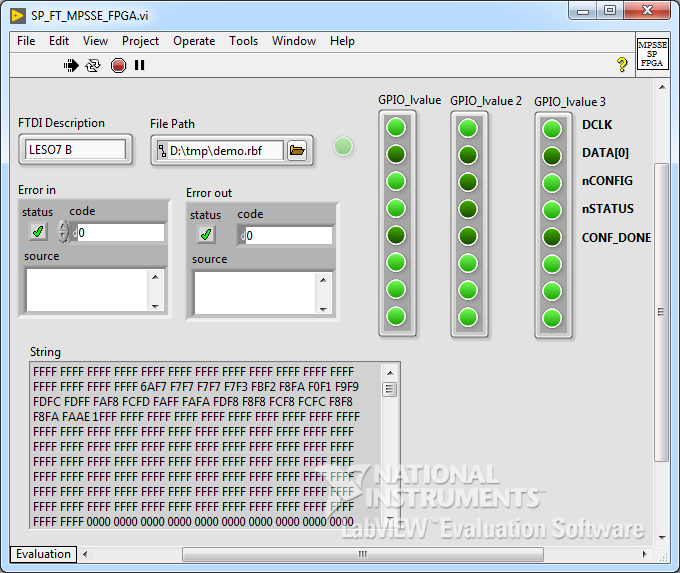
Task: Click the DCLK LED in GPIO_lvalue 3
Action: [x=552, y=129]
